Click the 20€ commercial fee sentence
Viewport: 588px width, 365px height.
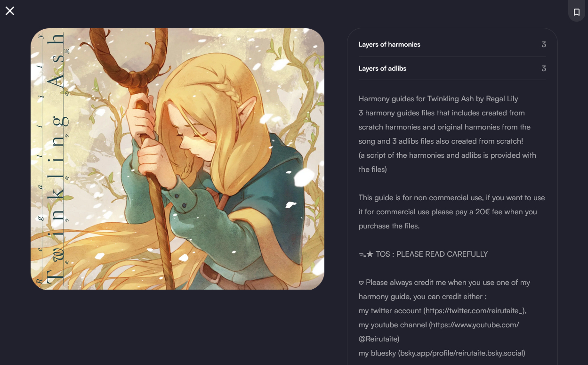pyautogui.click(x=448, y=212)
